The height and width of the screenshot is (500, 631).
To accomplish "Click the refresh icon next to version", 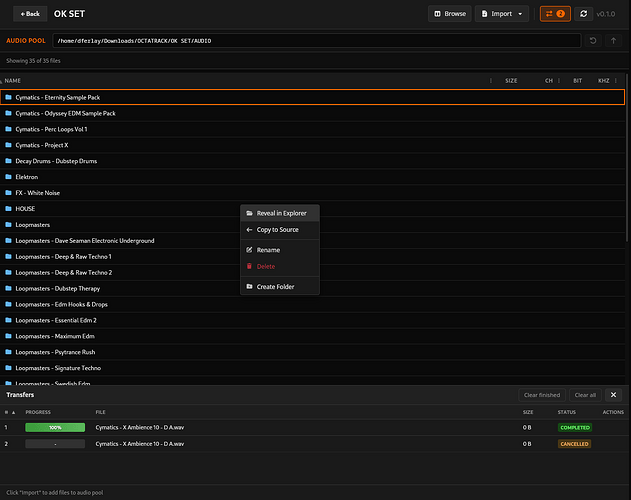I will 584,14.
